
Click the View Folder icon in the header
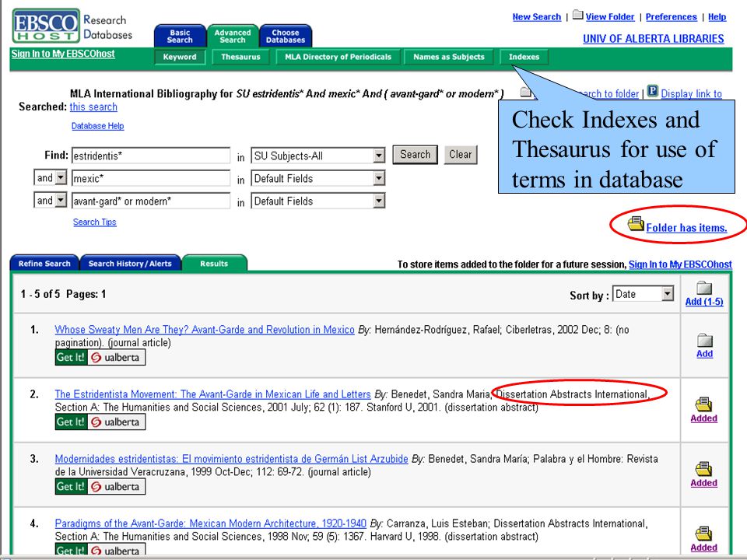point(577,15)
